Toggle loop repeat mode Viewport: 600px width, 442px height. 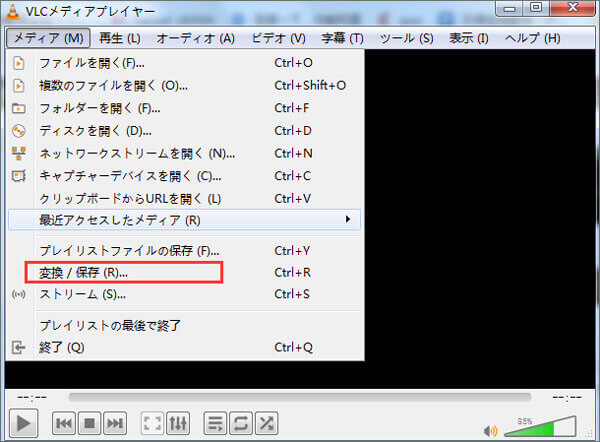(x=241, y=423)
